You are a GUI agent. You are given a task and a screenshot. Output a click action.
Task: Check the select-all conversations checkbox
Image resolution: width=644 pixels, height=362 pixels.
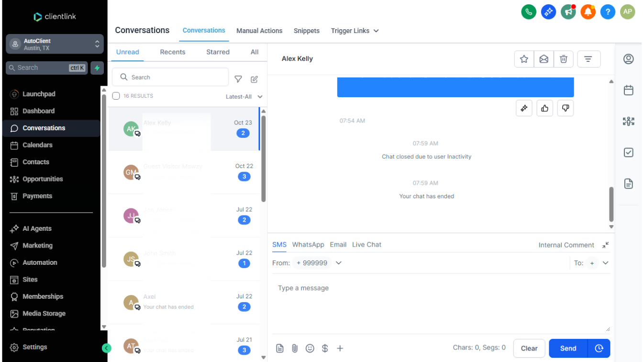click(x=116, y=96)
